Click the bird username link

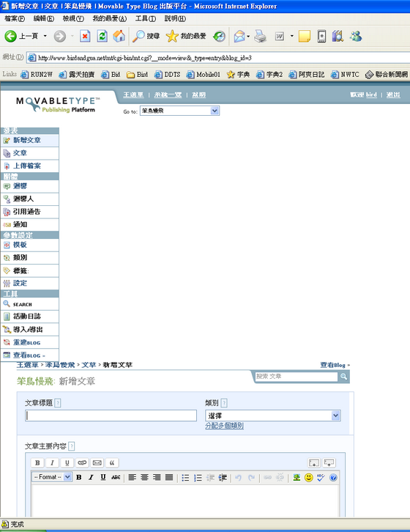pyautogui.click(x=371, y=95)
